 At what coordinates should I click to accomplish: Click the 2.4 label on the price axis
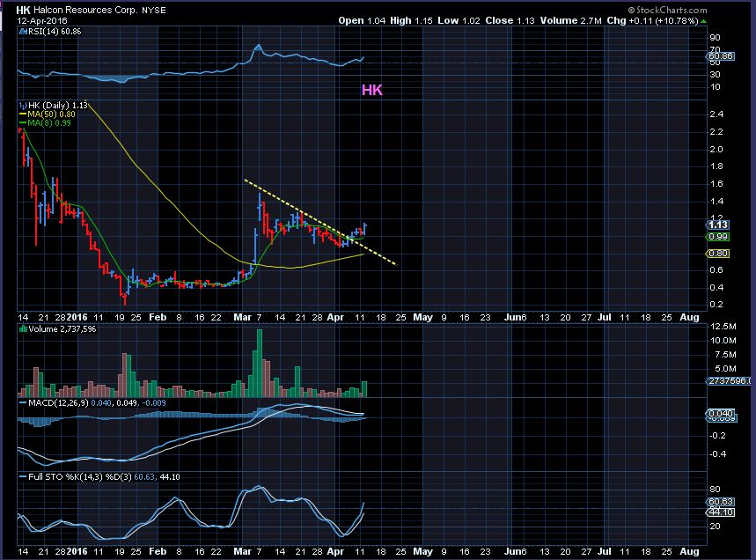click(x=716, y=114)
